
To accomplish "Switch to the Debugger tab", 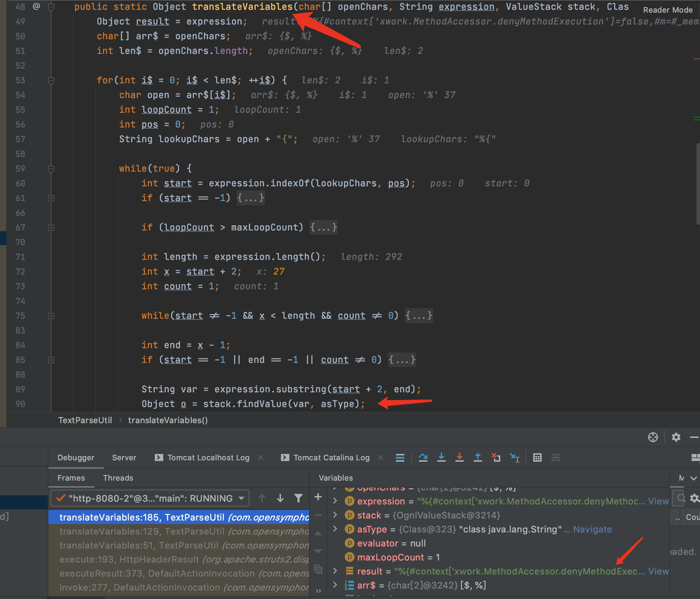I will pyautogui.click(x=76, y=457).
